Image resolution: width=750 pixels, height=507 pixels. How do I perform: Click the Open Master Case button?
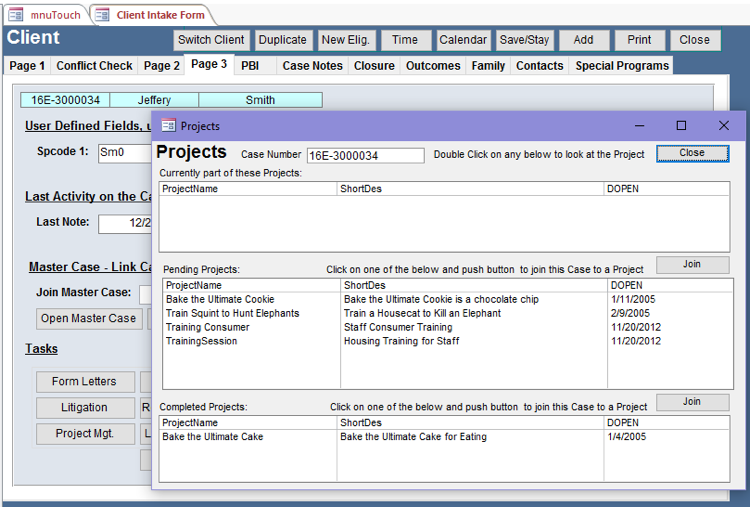[88, 318]
